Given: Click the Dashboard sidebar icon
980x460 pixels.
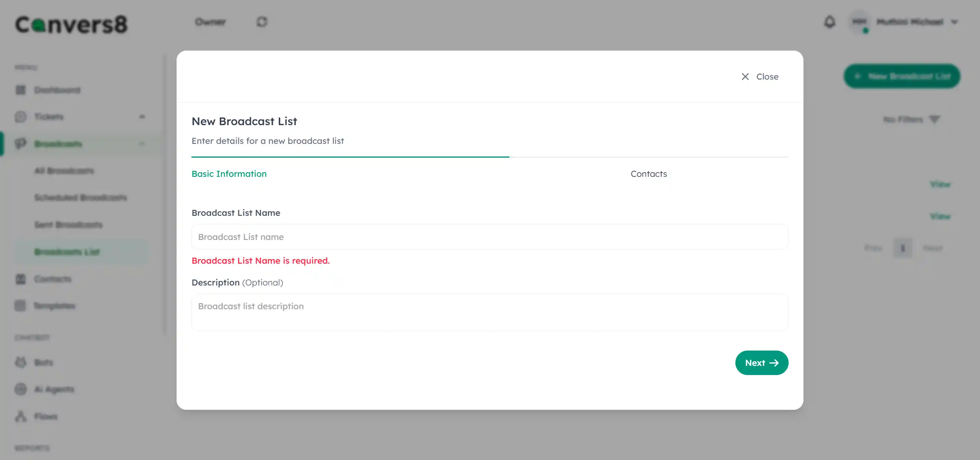Looking at the screenshot, I should click(x=21, y=90).
